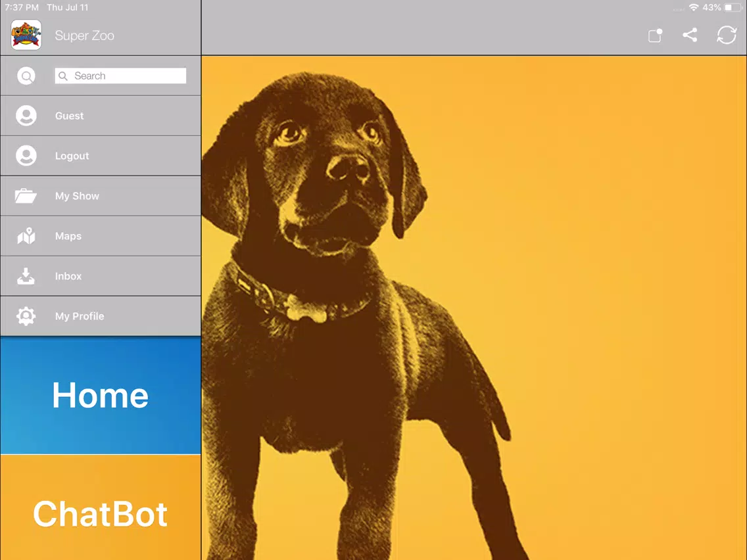Tap the share icon
Screen dimensions: 747x560
pyautogui.click(x=690, y=35)
